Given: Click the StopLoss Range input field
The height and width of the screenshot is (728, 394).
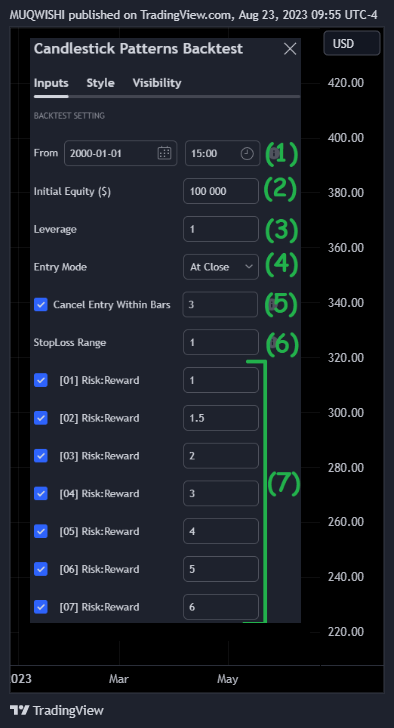Looking at the screenshot, I should [x=221, y=342].
